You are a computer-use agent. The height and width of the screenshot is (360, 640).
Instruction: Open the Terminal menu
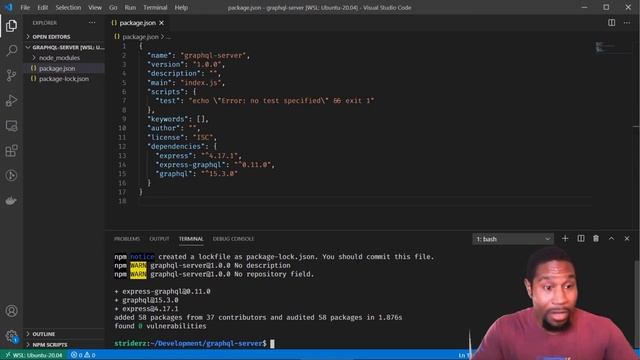pos(155,7)
